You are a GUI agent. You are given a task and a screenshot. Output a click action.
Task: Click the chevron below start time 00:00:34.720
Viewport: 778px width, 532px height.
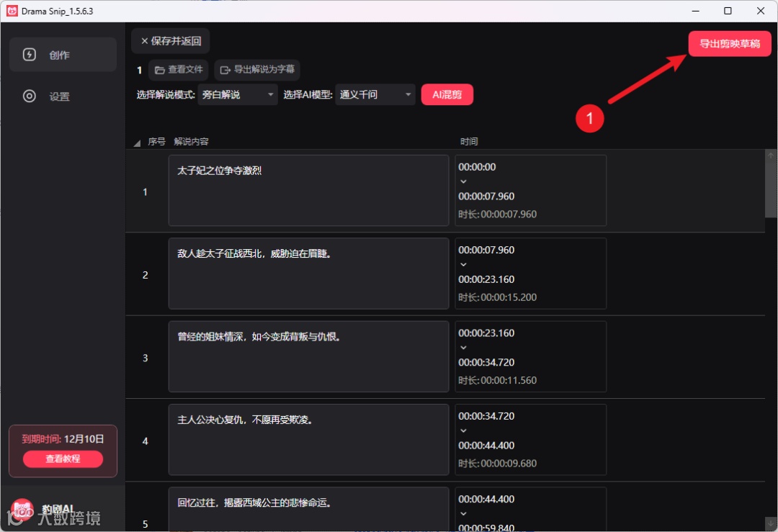463,431
